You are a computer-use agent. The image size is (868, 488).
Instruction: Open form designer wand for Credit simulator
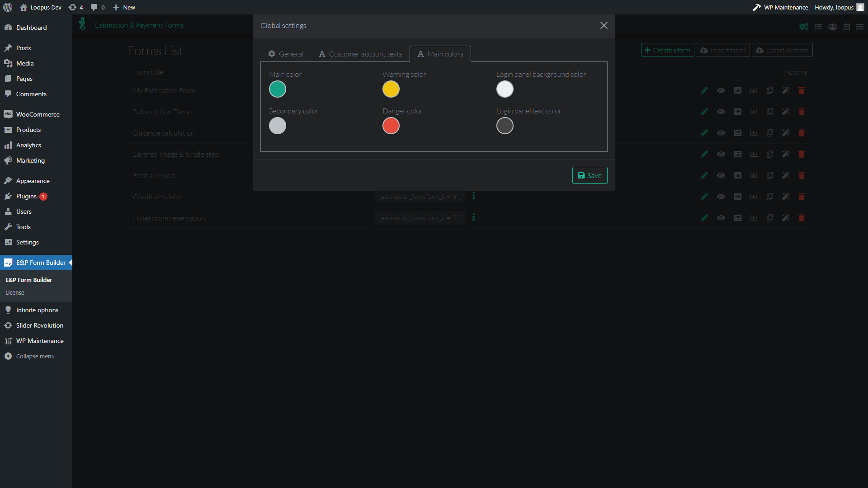[x=786, y=197]
